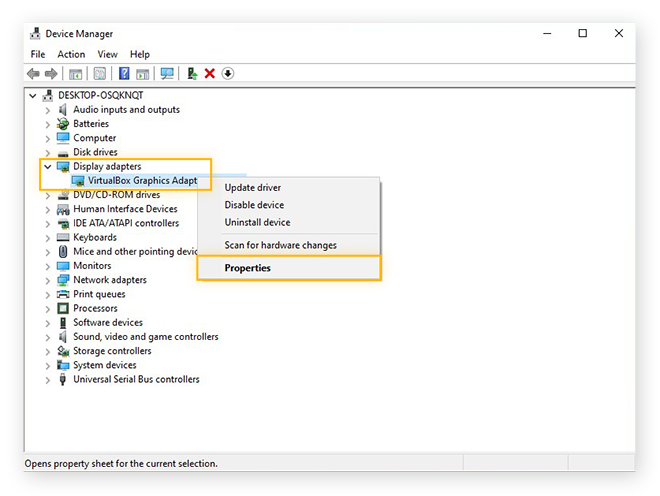Click the Back arrow toolbar icon
Image resolution: width=660 pixels, height=496 pixels.
point(33,74)
